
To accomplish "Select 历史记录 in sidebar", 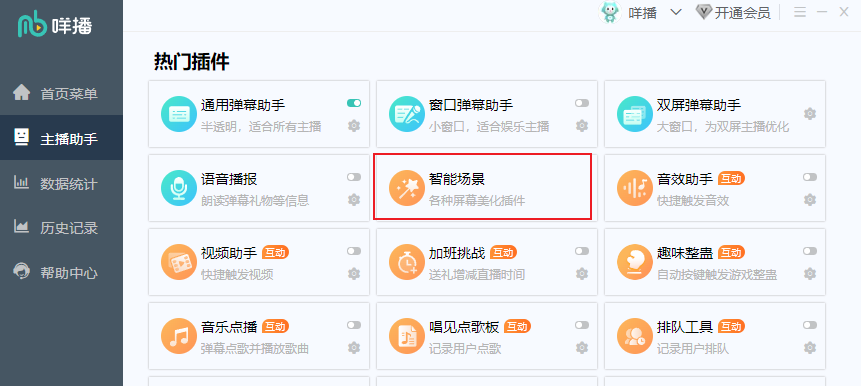I will click(62, 227).
